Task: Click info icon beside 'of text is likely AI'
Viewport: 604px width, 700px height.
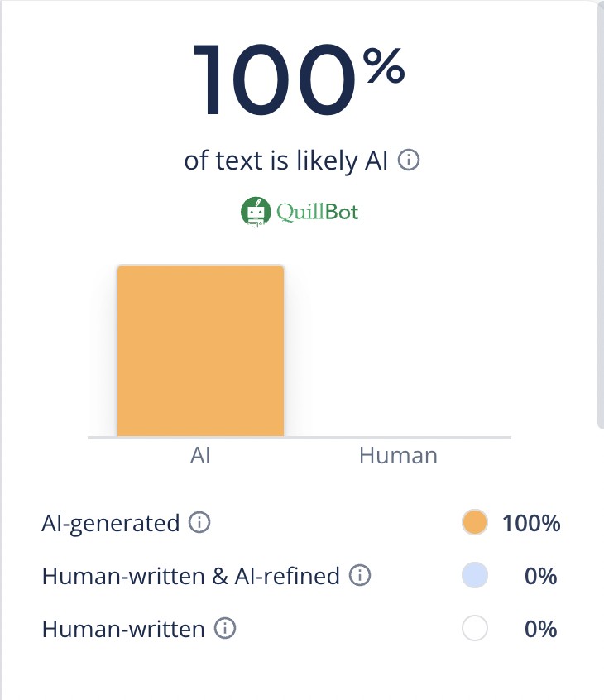Action: coord(409,161)
